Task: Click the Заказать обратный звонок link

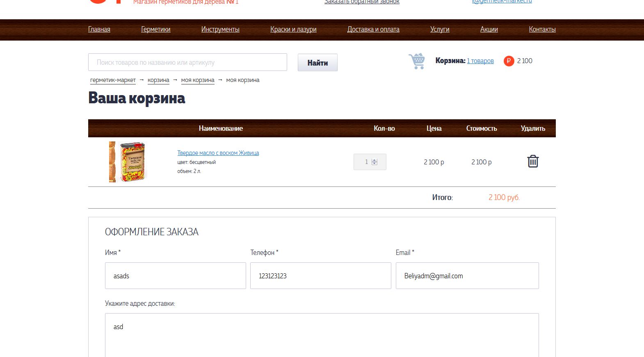Action: pos(362,2)
